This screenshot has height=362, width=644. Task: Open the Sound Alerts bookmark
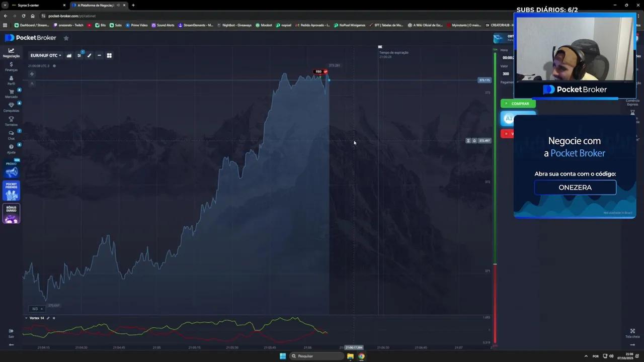[163, 25]
